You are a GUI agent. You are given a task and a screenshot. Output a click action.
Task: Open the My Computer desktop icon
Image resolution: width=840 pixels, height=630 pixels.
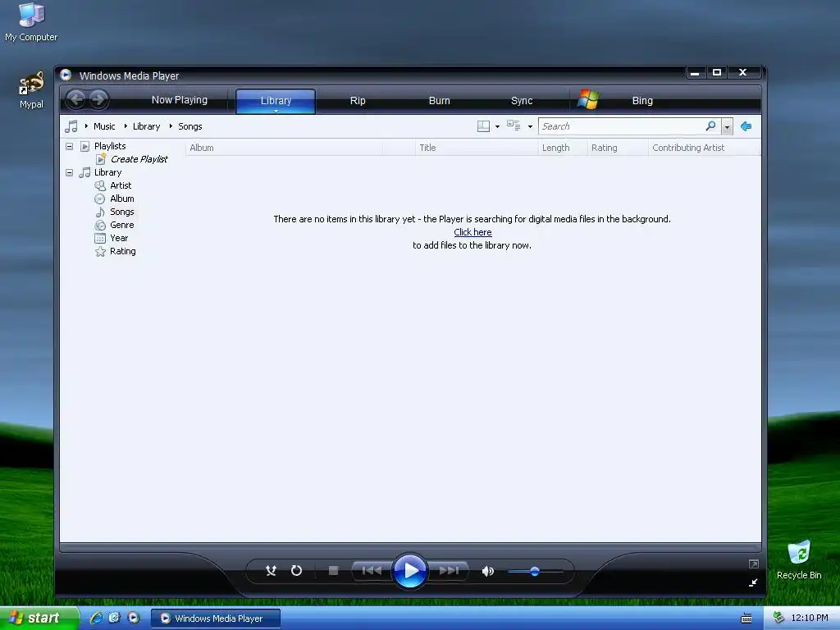[31, 22]
